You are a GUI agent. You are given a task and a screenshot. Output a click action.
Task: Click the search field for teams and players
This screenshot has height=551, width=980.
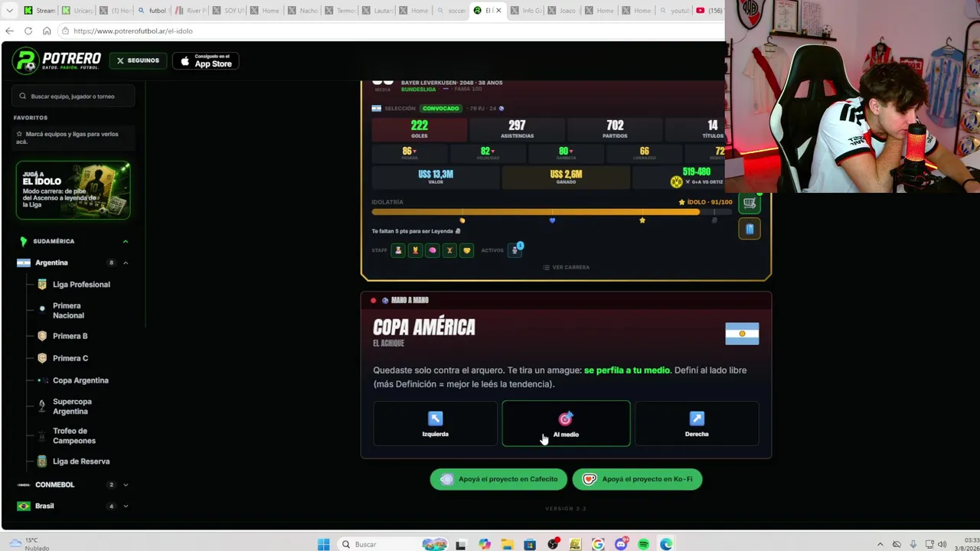(x=74, y=96)
